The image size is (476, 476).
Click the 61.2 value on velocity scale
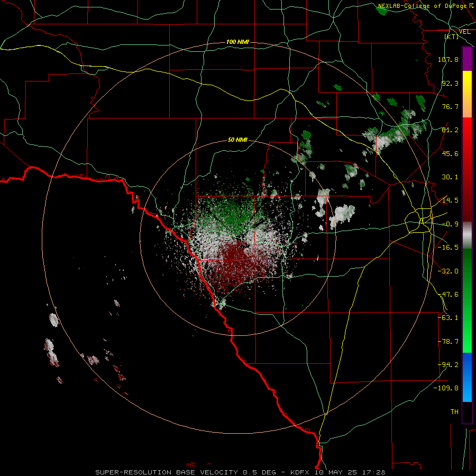tap(450, 130)
